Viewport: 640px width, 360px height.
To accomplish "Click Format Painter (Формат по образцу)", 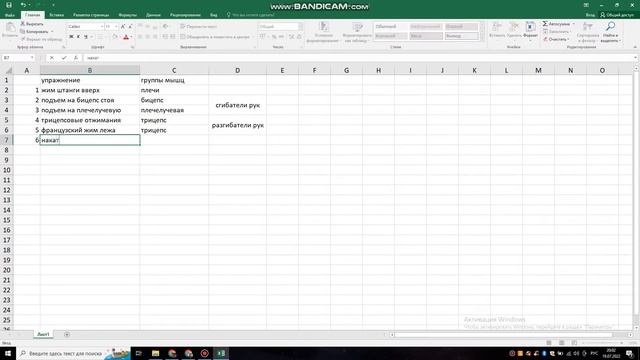I will [41, 40].
